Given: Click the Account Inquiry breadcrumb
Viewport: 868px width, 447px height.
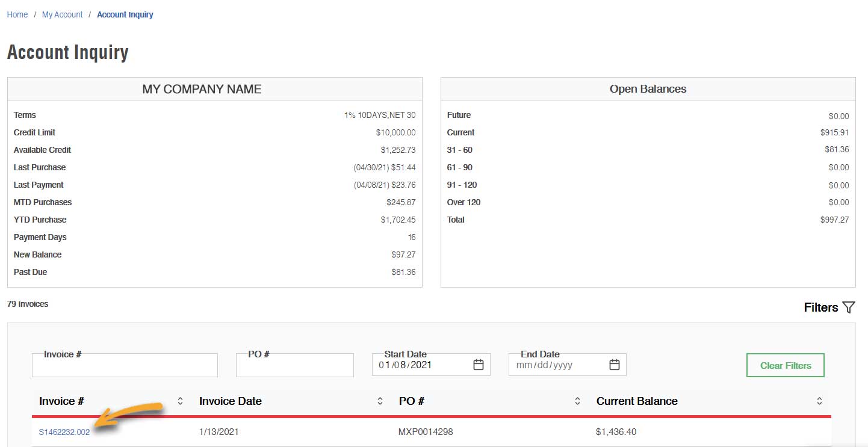Looking at the screenshot, I should 125,14.
